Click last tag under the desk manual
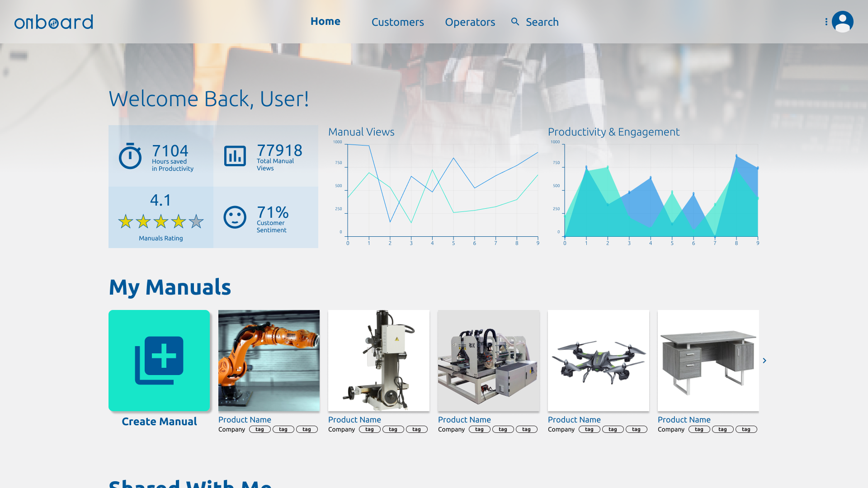This screenshot has height=488, width=868. [x=746, y=430]
